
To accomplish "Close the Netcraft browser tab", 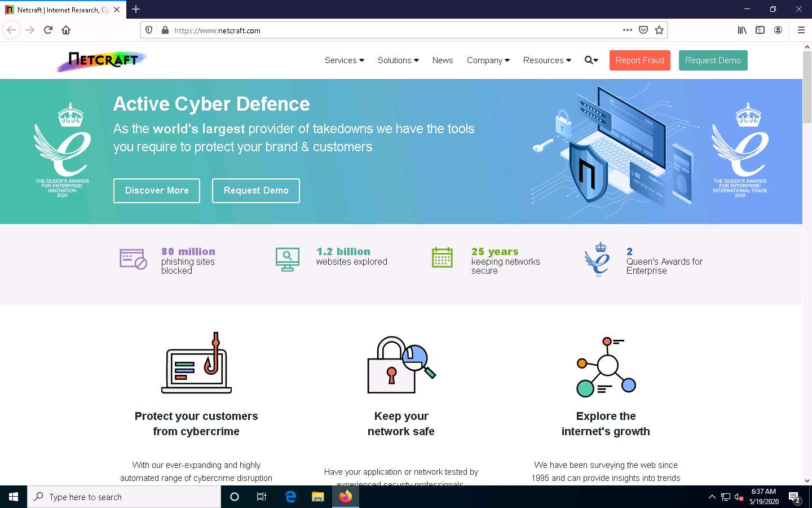I will pyautogui.click(x=116, y=10).
